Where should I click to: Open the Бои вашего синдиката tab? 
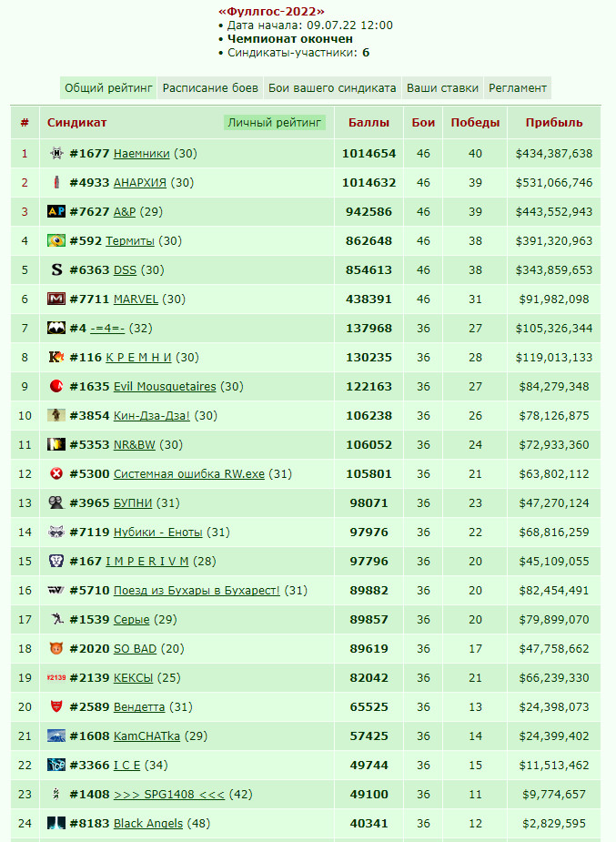tap(332, 88)
